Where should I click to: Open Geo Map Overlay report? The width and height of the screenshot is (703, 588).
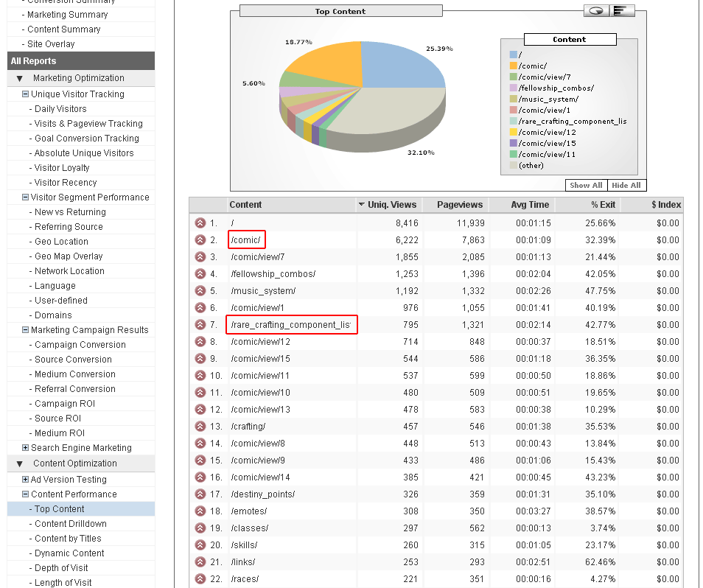click(x=69, y=256)
